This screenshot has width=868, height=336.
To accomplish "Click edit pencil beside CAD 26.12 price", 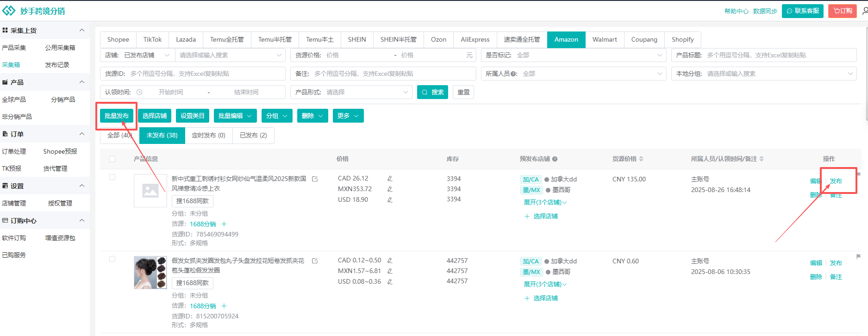I will 390,179.
